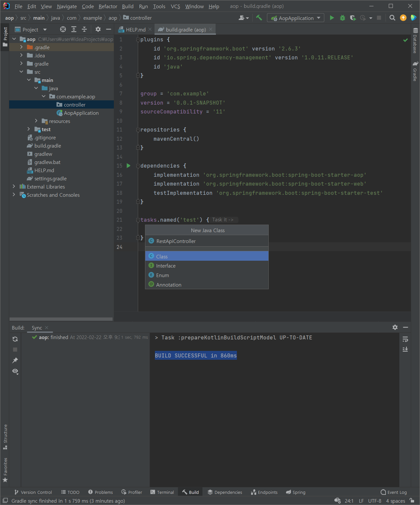Toggle read-only lock icon in status bar
The height and width of the screenshot is (505, 420).
pos(412,500)
